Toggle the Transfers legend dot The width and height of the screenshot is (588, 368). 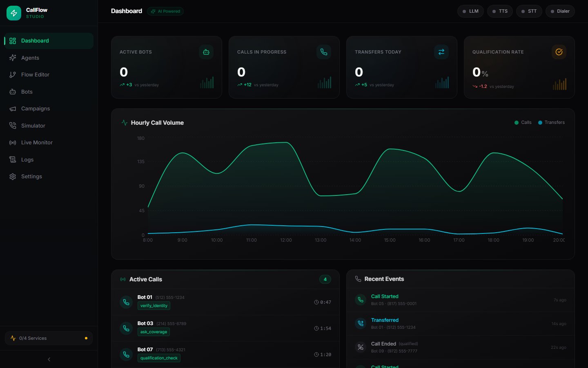(x=540, y=122)
